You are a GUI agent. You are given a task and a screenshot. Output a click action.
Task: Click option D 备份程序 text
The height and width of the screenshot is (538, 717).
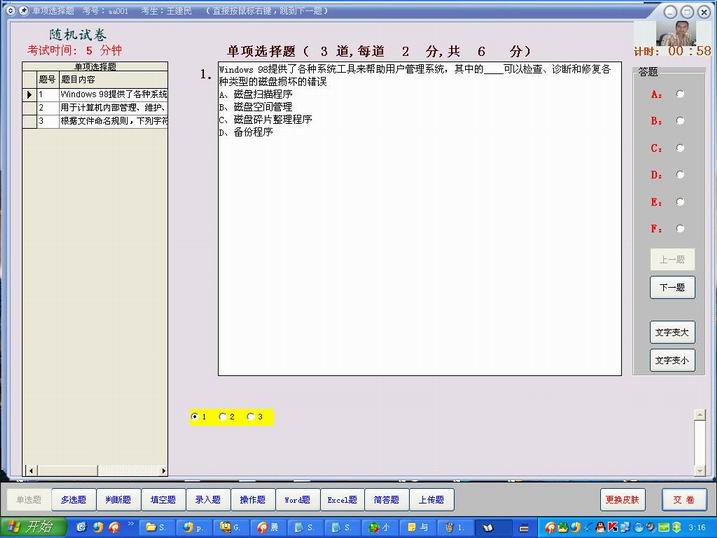point(246,132)
